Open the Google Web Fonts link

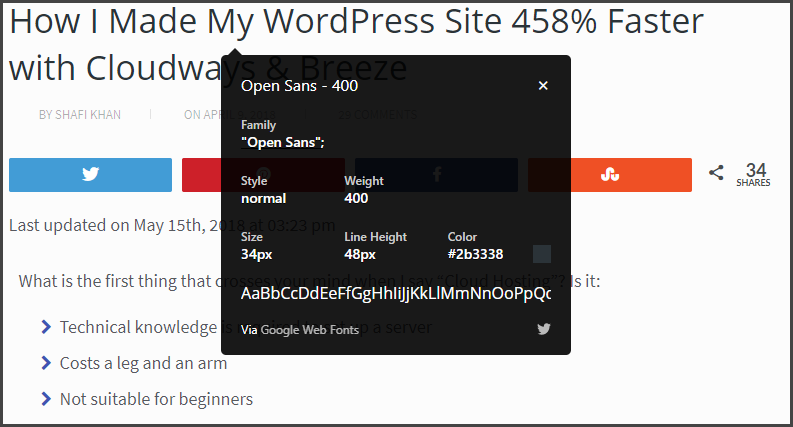[310, 330]
